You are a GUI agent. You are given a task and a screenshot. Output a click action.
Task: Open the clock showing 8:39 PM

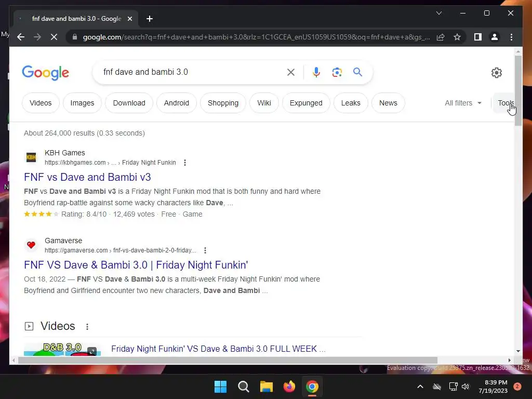point(493,387)
